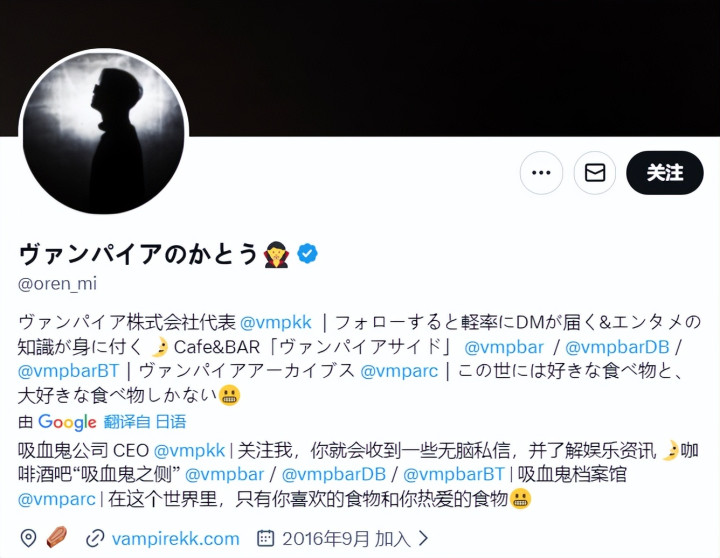Screen dimensions: 720x558
Task: Click the vampire emoji beside name
Action: click(276, 255)
